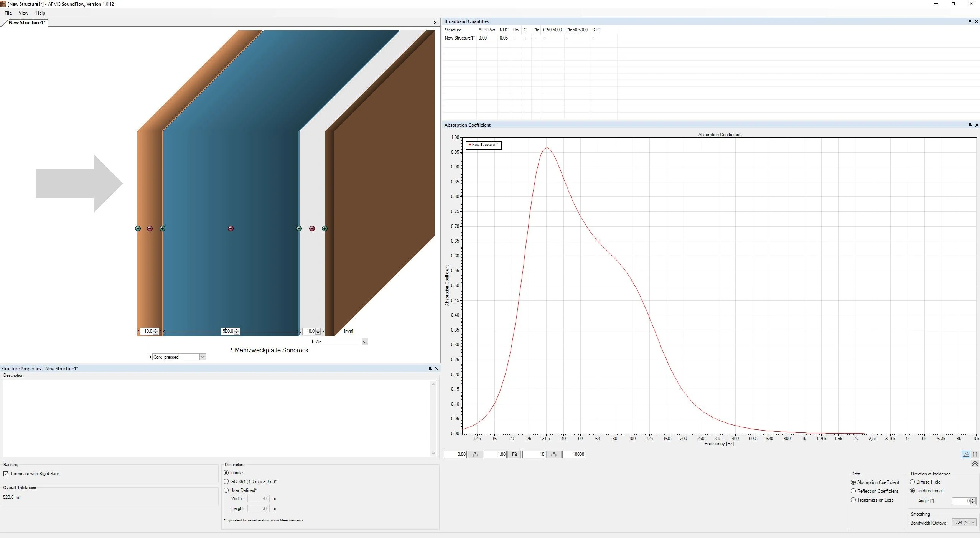This screenshot has width=980, height=538.
Task: Pin the Structure Properties panel
Action: [x=430, y=369]
